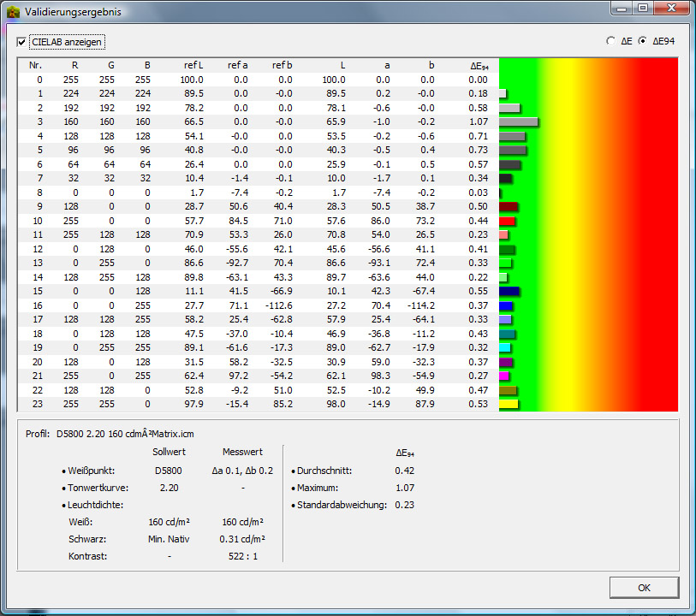
Task: Click the magenta color bar in row 21
Action: (504, 376)
